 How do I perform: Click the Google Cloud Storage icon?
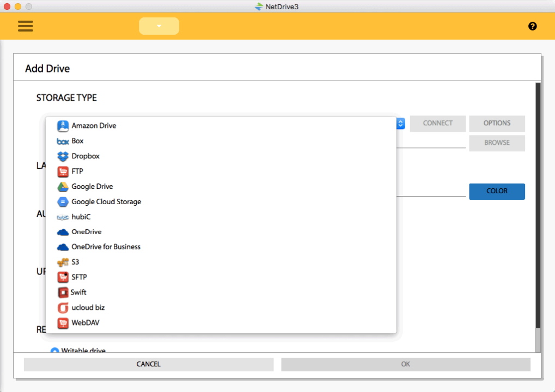(63, 202)
